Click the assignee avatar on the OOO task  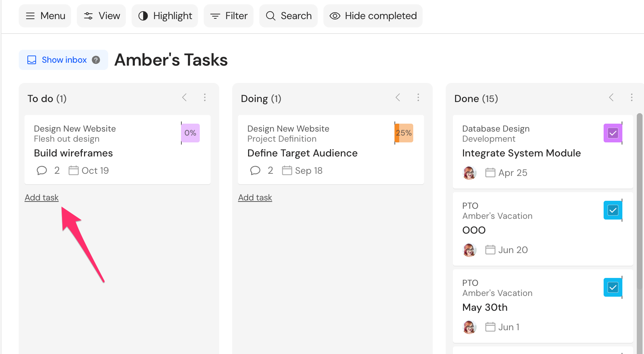click(x=469, y=250)
